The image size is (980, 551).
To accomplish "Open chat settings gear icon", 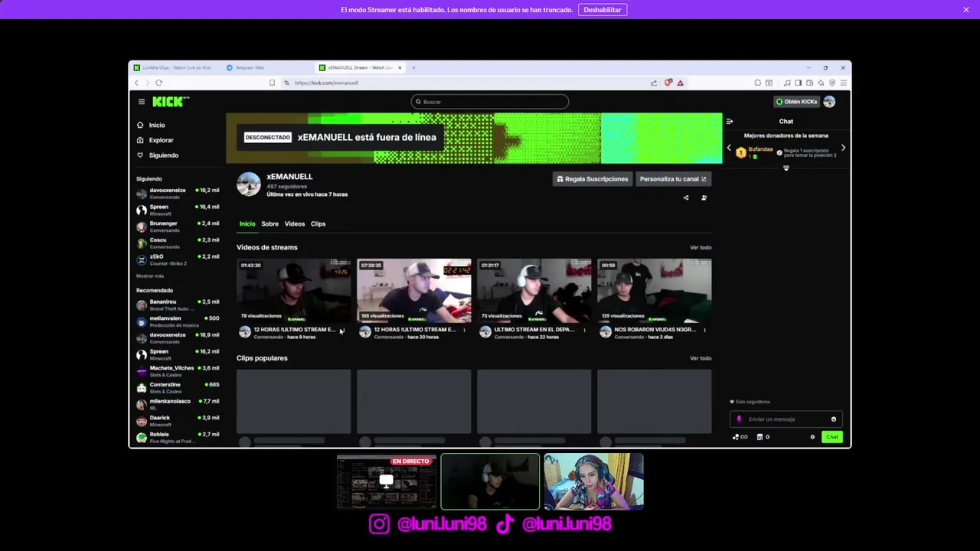I will pos(812,437).
